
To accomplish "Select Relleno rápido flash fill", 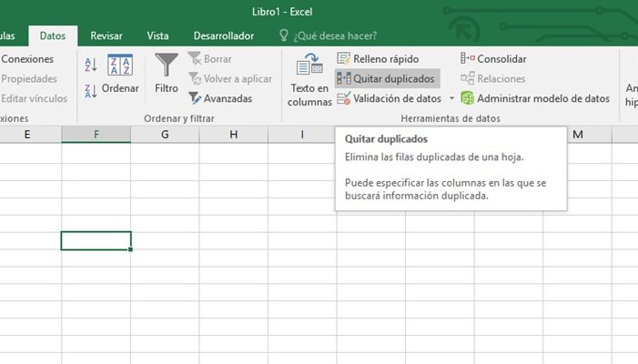I will pos(377,59).
